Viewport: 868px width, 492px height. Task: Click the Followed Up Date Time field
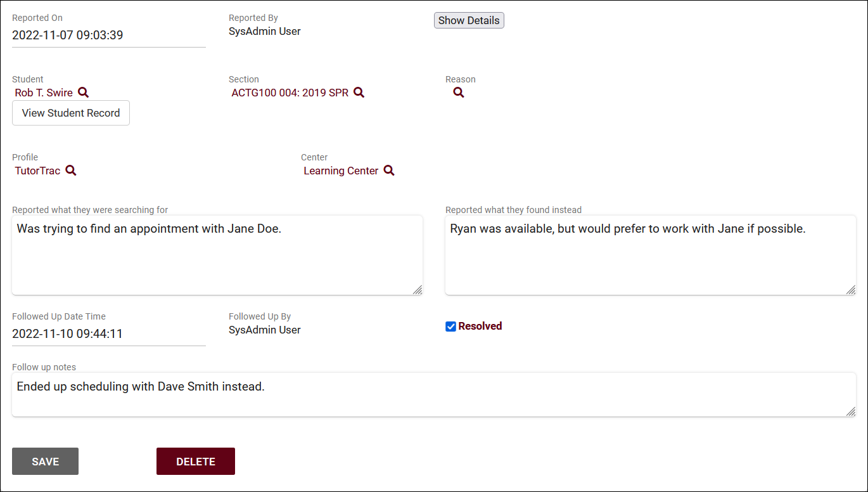point(108,334)
